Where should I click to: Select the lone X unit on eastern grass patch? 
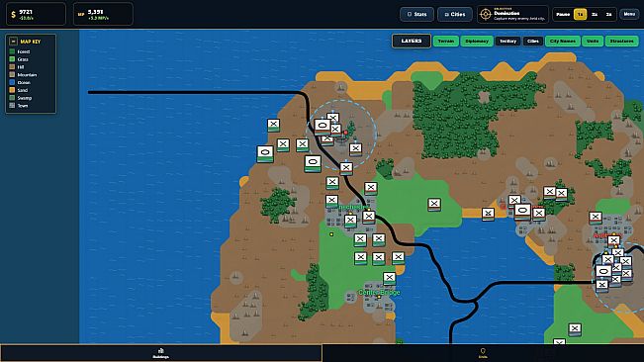click(434, 204)
